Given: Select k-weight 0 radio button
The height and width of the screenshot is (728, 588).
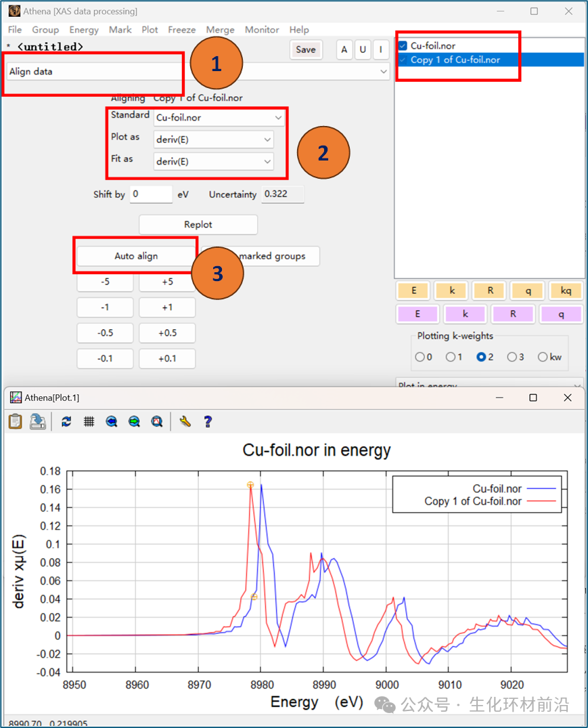Looking at the screenshot, I should click(x=420, y=357).
